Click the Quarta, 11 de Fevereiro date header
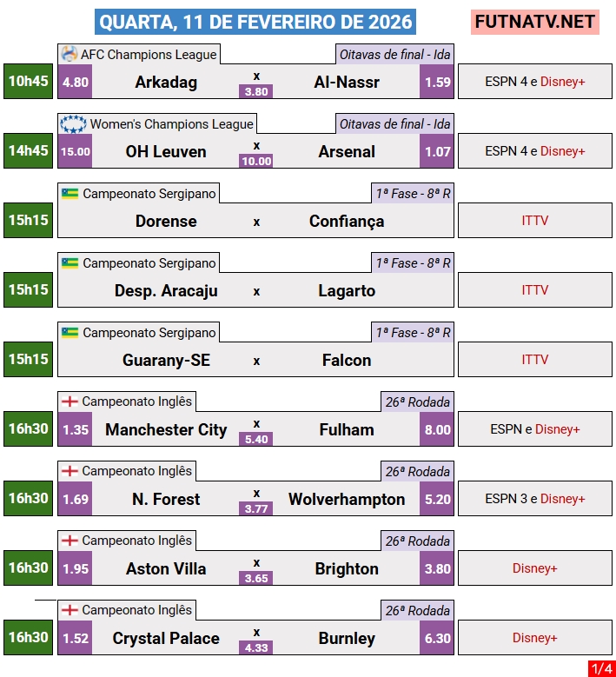This screenshot has width=616, height=677. click(x=255, y=21)
